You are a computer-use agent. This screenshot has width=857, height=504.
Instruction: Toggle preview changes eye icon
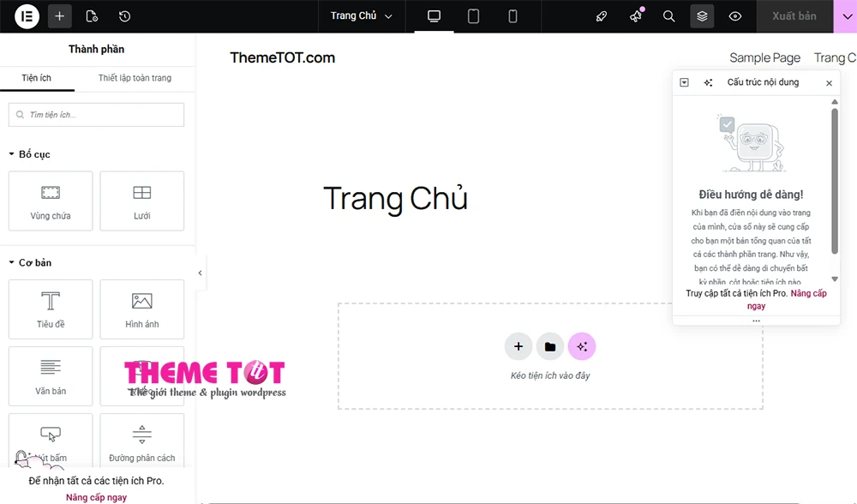click(x=735, y=16)
